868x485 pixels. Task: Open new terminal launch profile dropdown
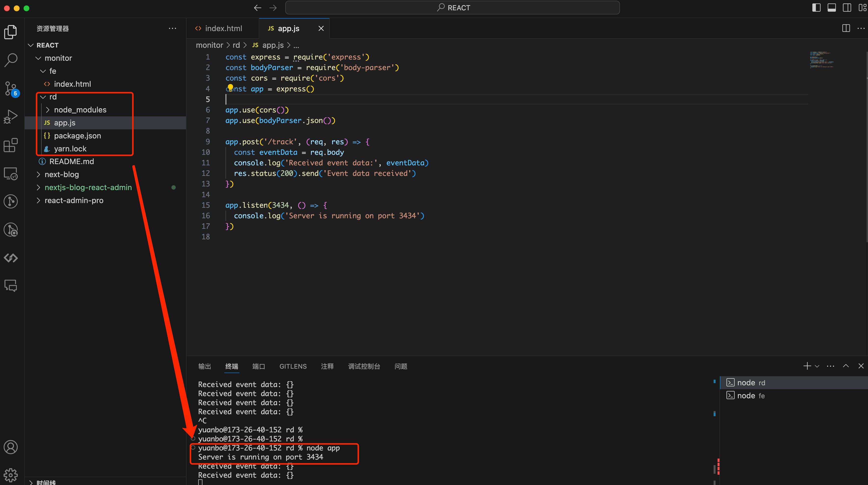point(817,366)
